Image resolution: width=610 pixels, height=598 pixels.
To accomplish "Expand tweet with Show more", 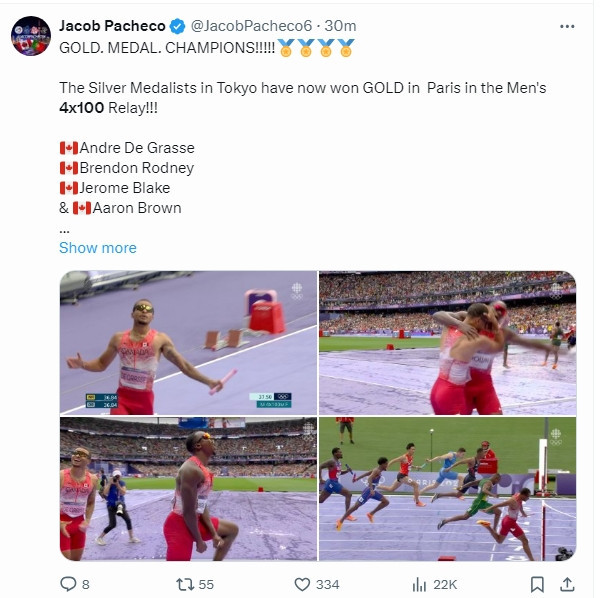I will click(x=98, y=248).
